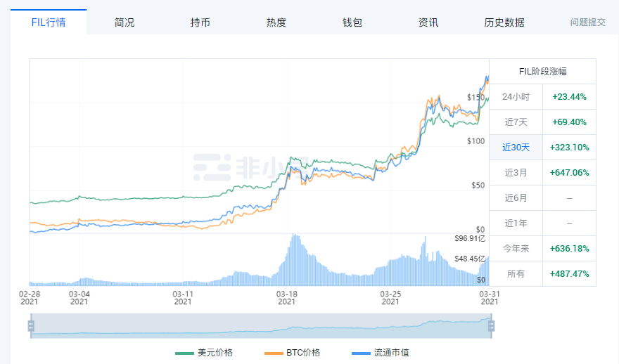This screenshot has height=364, width=619.
Task: Click the +636.18% year-to-date value
Action: click(569, 249)
